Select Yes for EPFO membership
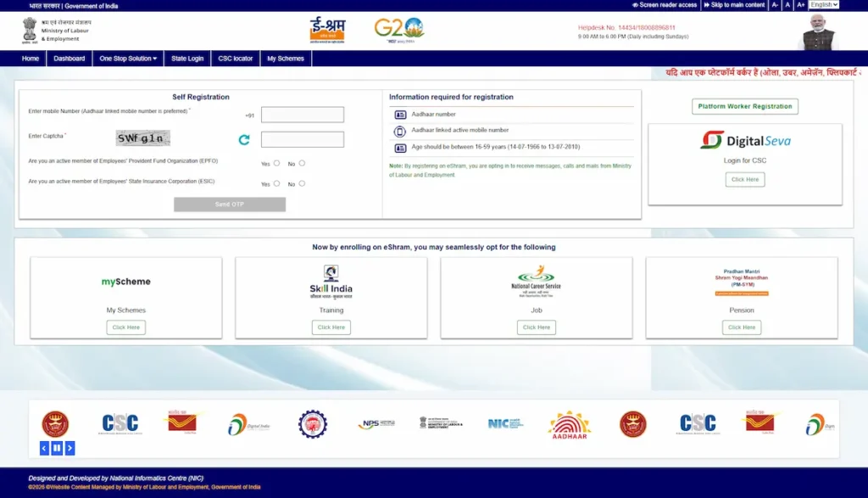The image size is (868, 498). coord(277,164)
